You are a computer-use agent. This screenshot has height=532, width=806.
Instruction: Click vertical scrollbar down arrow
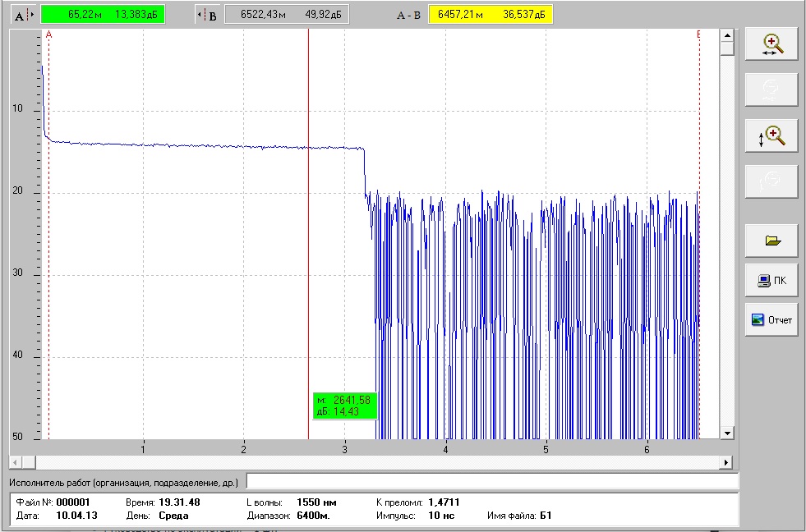tap(727, 433)
